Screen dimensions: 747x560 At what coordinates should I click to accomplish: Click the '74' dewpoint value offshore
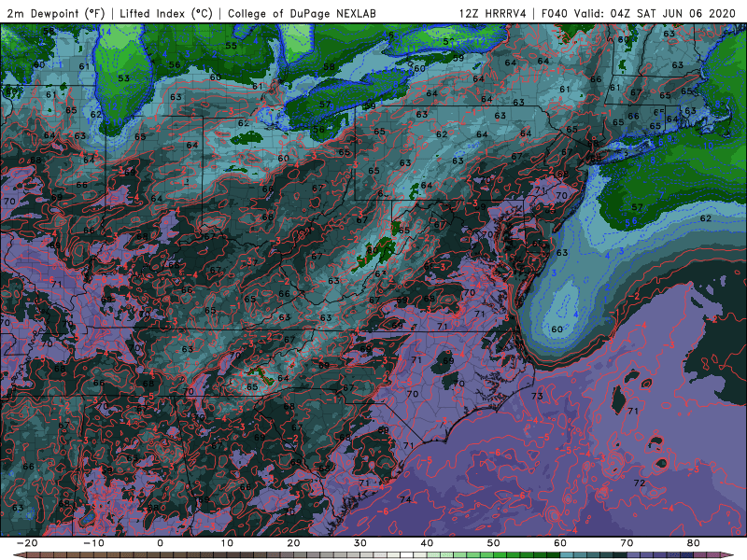(406, 499)
